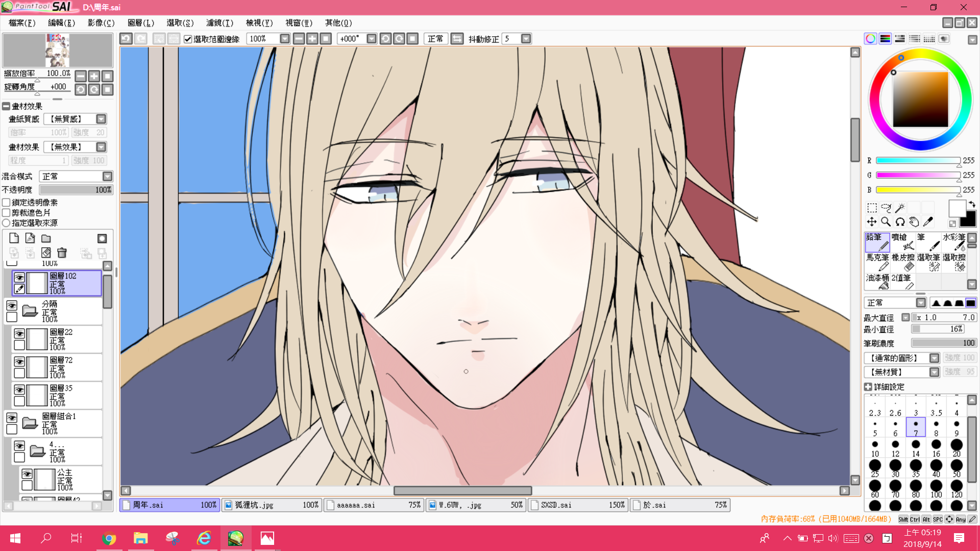
Task: Switch to the 狐狸坑.jpg document tab
Action: point(272,505)
